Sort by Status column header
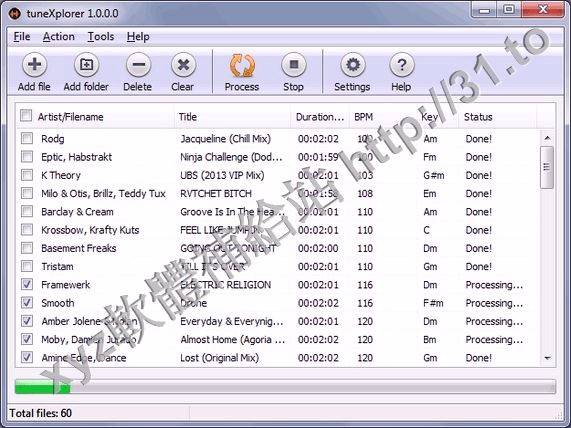Image resolution: width=571 pixels, height=428 pixels. point(497,117)
